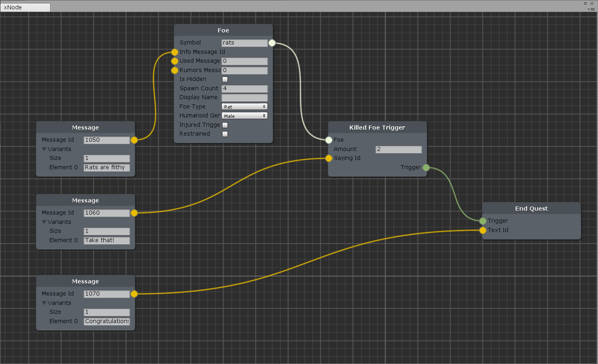This screenshot has width=598, height=364.
Task: Click Element 0 field 'Rats are filthy'
Action: point(107,168)
